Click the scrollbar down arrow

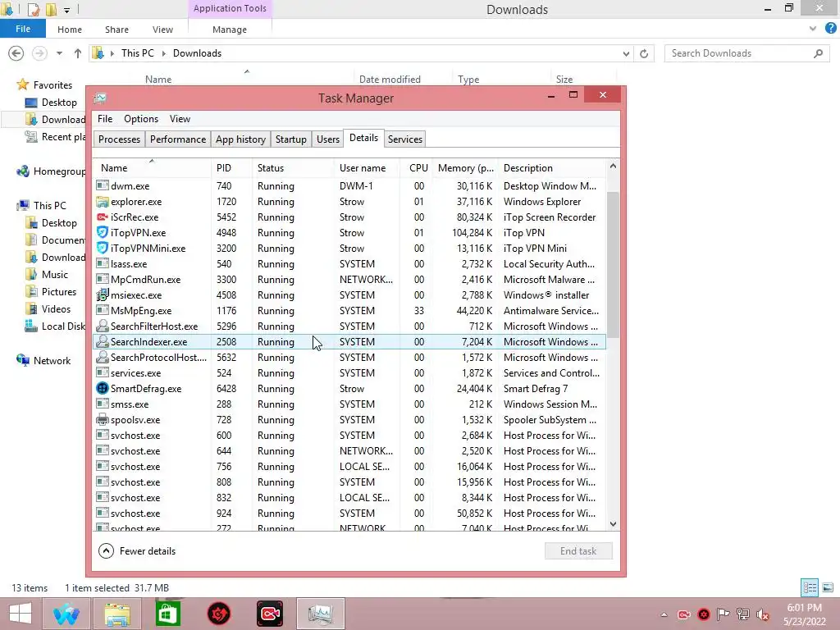613,524
